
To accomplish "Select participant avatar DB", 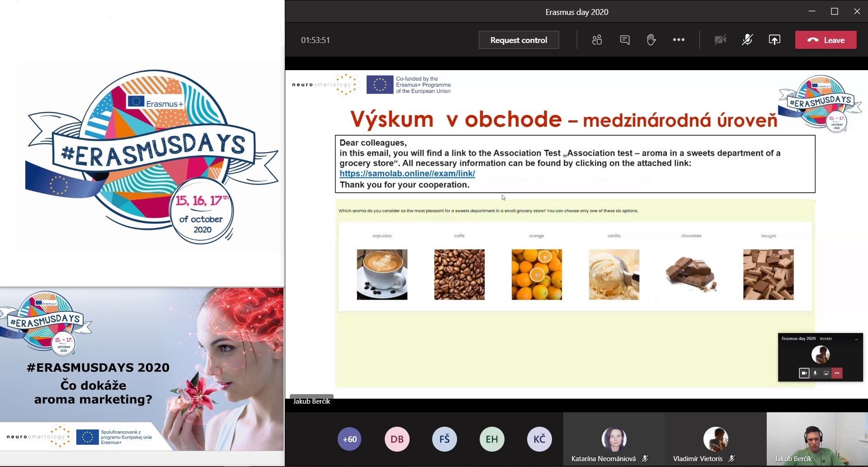I will (x=397, y=439).
